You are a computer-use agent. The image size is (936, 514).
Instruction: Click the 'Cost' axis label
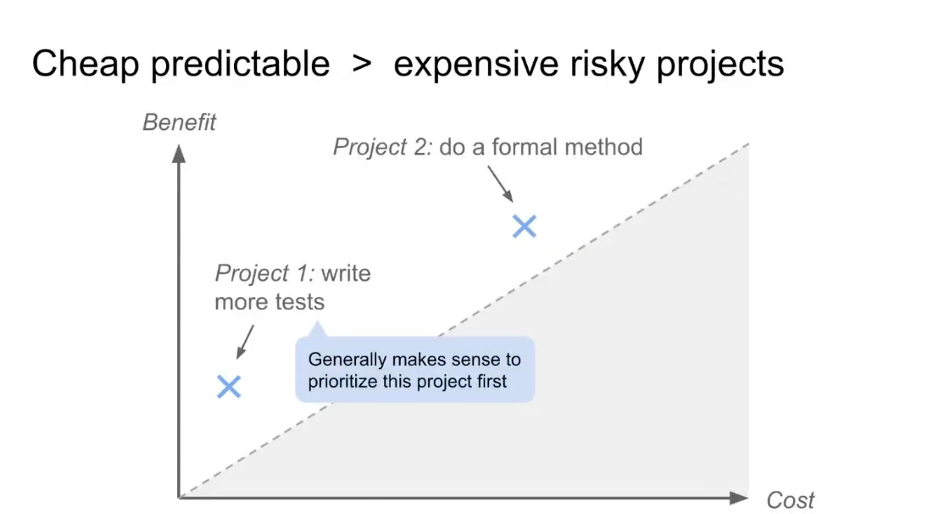coord(790,500)
